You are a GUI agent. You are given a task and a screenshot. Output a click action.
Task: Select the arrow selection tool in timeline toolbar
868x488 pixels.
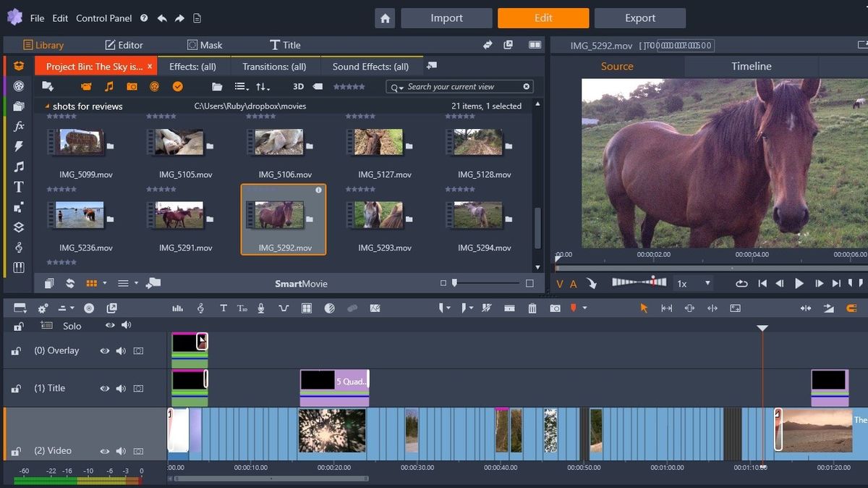[644, 308]
